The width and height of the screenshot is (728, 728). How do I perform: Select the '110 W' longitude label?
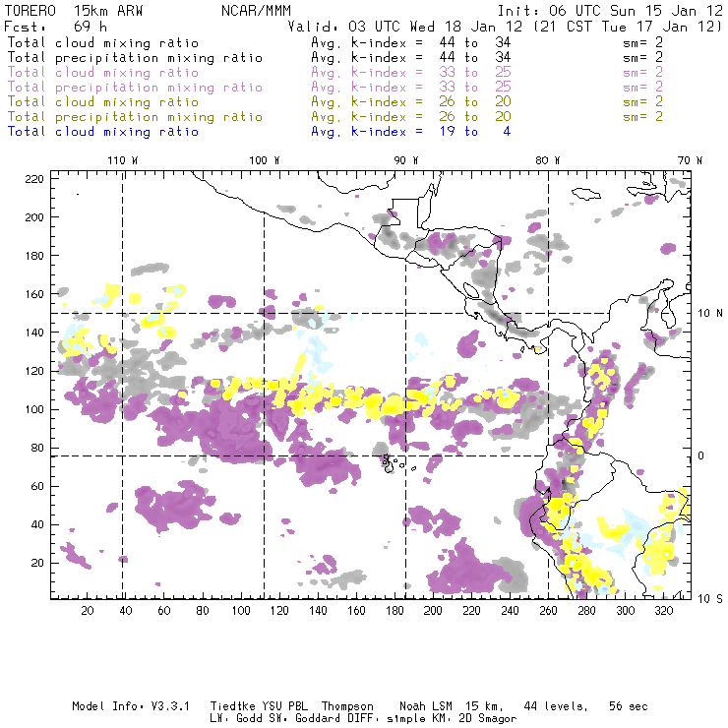coord(123,160)
